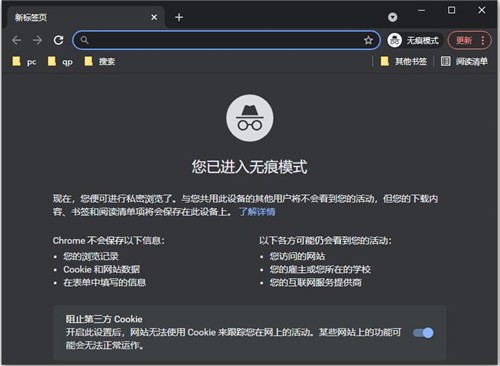This screenshot has width=500, height=366.
Task: Click the text Cookie 和网站数据
Action: click(x=102, y=269)
